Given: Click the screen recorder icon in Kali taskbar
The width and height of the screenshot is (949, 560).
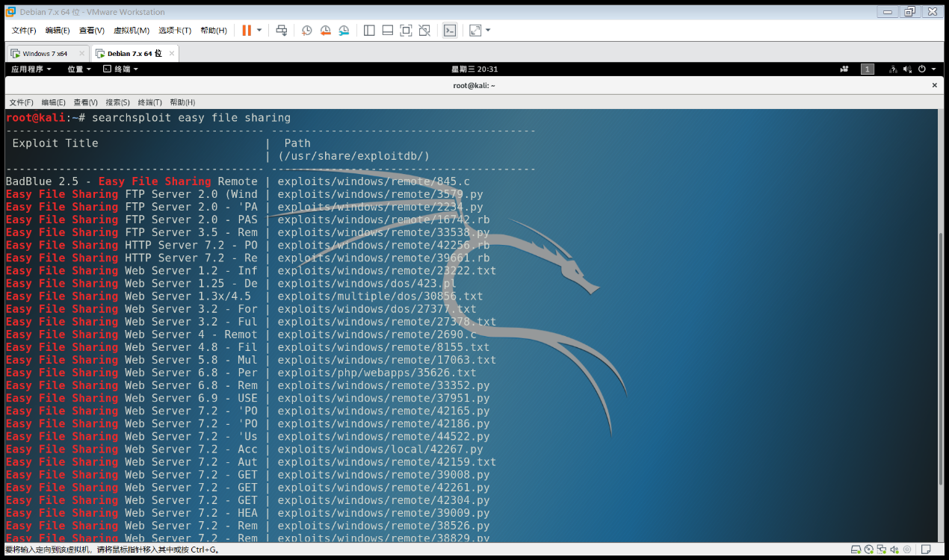Looking at the screenshot, I should coord(845,69).
